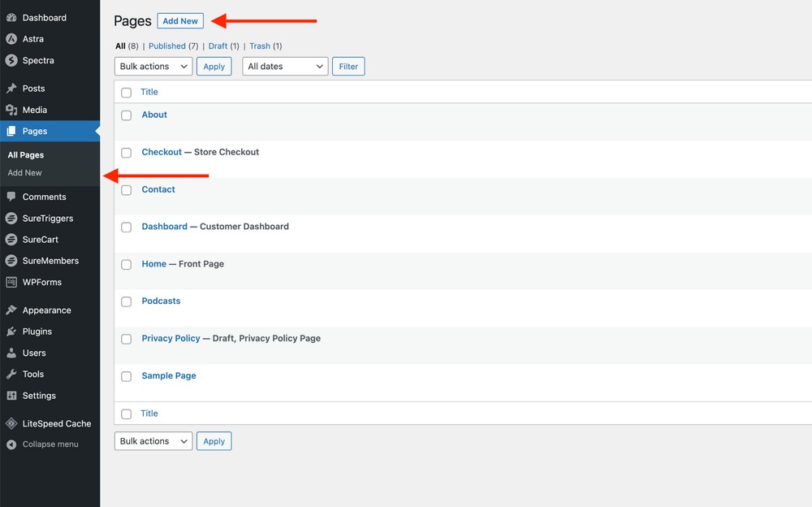812x507 pixels.
Task: Switch to the Draft pages filter
Action: [218, 46]
